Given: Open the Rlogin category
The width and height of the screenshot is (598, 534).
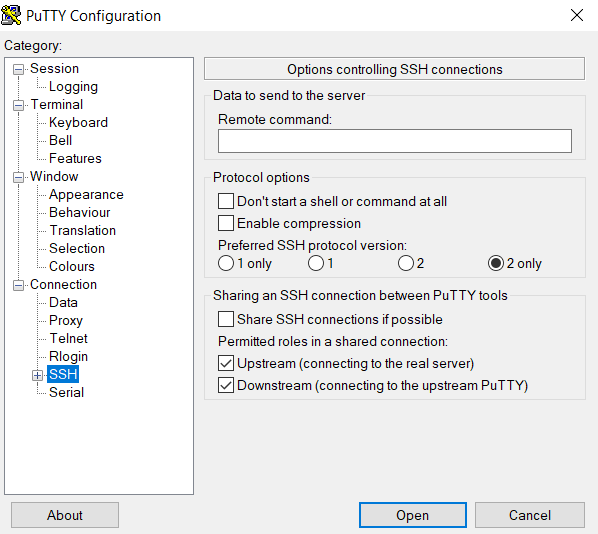Looking at the screenshot, I should coord(68,356).
